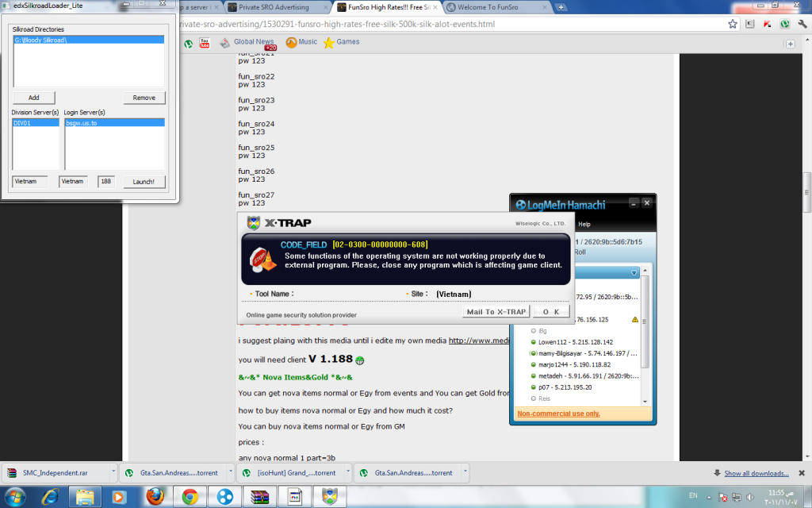Click Hamachi list scrollbar up arrow
Screen dimensions: 812x508
point(645,271)
